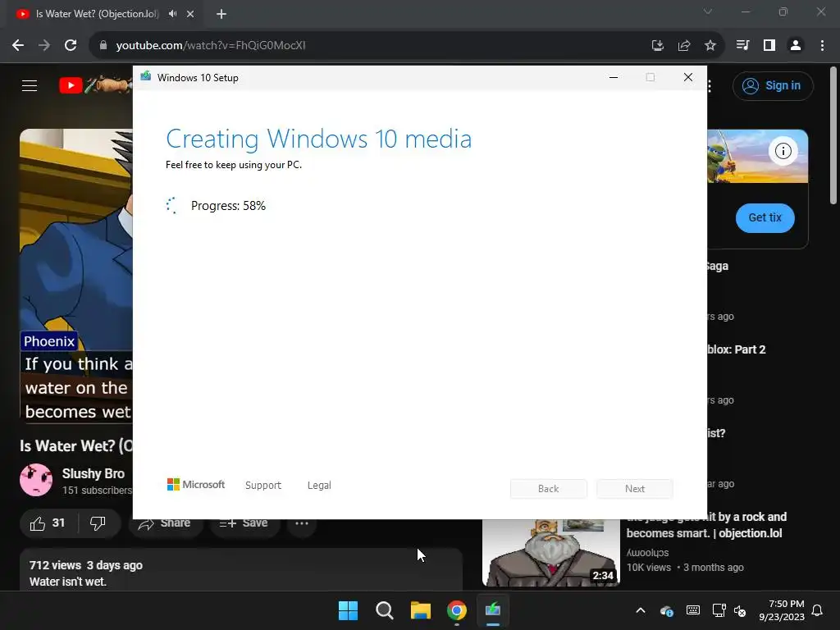
Task: Share this page icon in Chrome
Action: point(683,46)
